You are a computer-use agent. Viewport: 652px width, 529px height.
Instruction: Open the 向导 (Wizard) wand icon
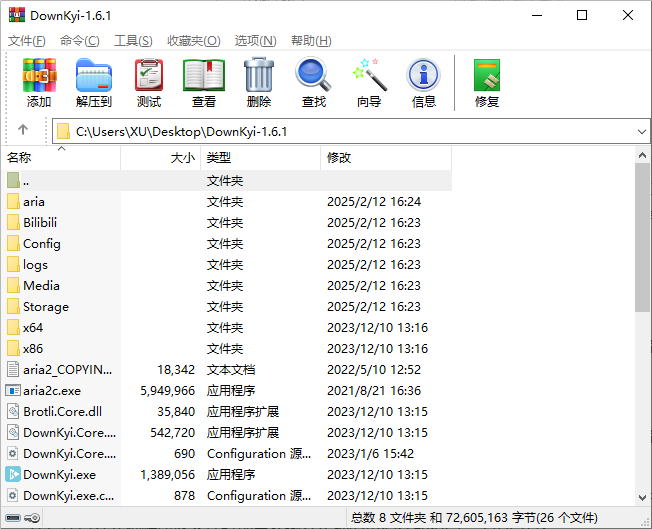coord(369,75)
